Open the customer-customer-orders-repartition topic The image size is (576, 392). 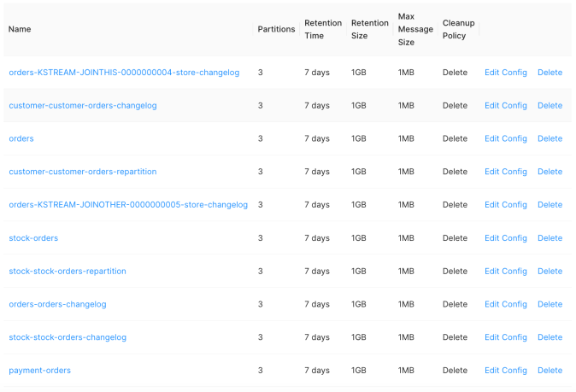[83, 172]
